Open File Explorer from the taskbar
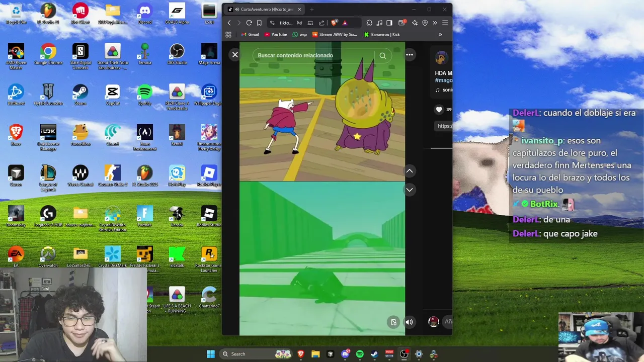Screen dimensions: 644x362 pos(315,354)
